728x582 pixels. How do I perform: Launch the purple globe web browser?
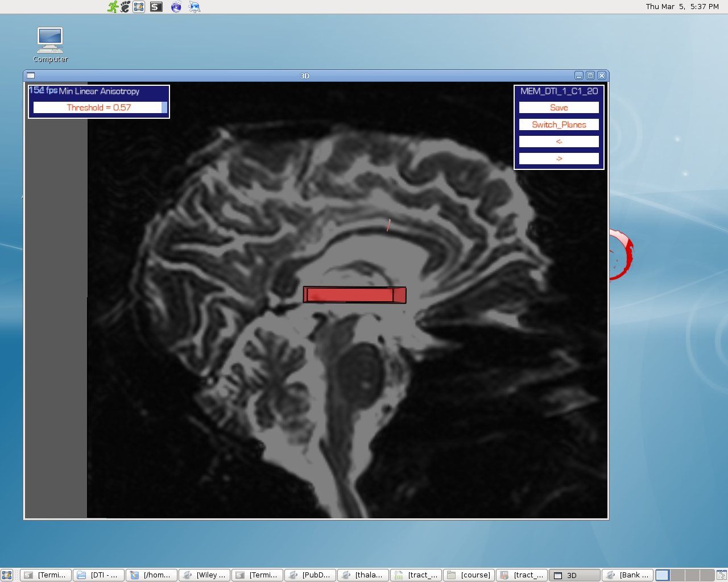pyautogui.click(x=176, y=7)
